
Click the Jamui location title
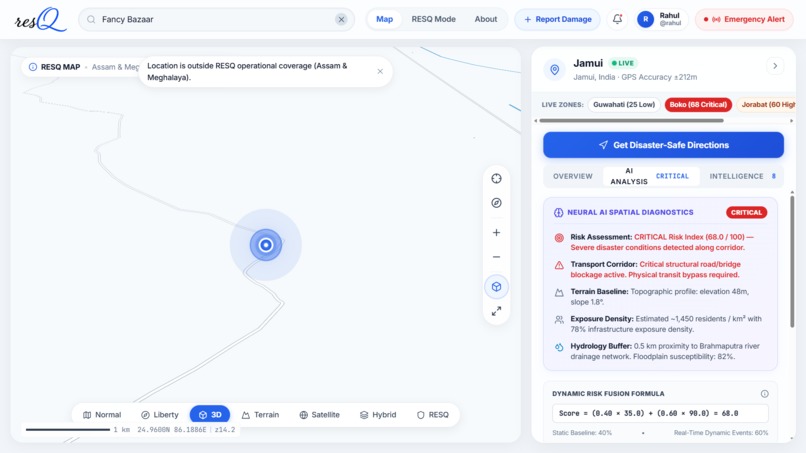click(588, 63)
